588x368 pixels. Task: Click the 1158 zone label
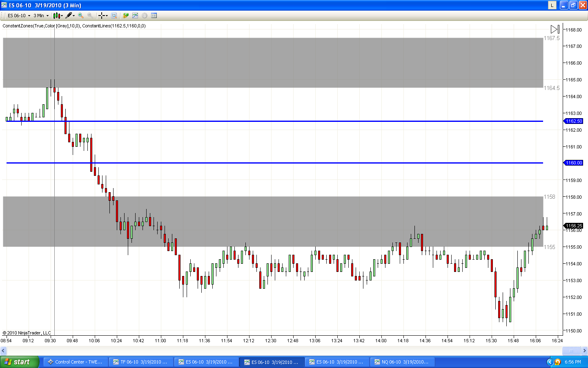(550, 197)
